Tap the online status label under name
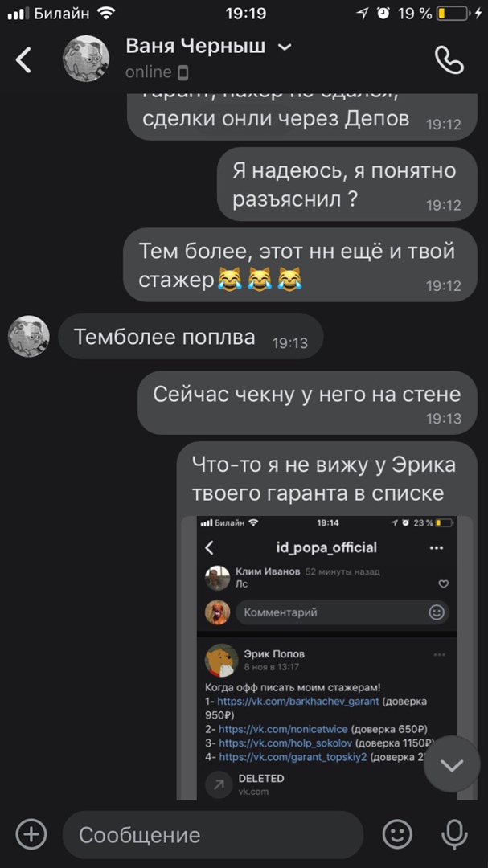This screenshot has width=488, height=868. (149, 72)
